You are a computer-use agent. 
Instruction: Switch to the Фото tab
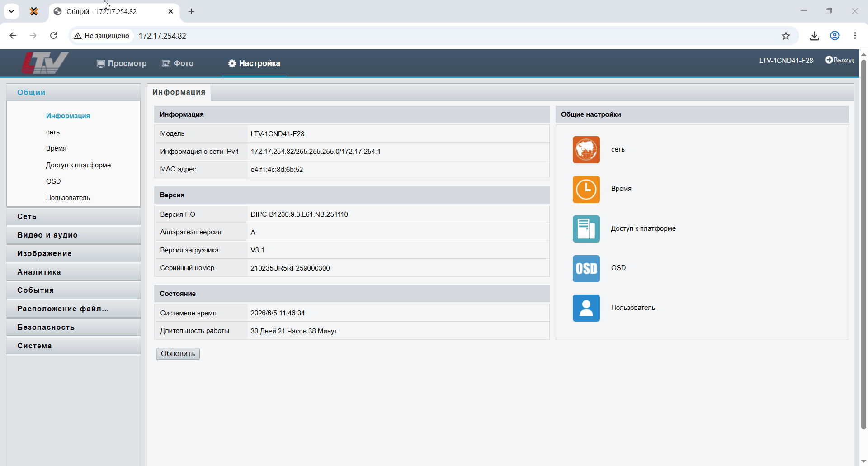(178, 63)
